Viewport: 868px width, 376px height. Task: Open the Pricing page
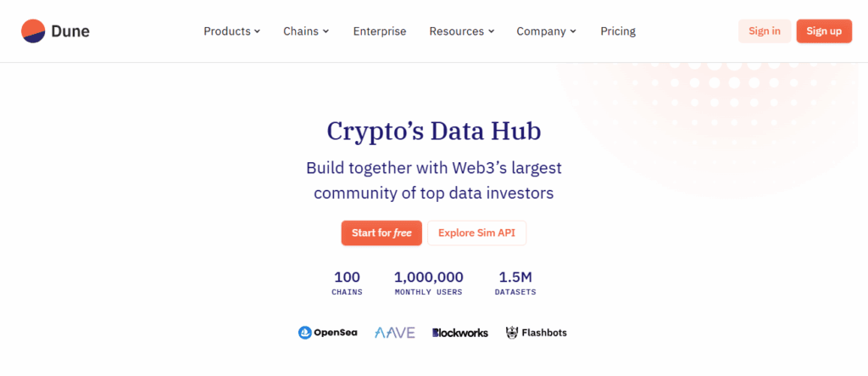point(618,31)
